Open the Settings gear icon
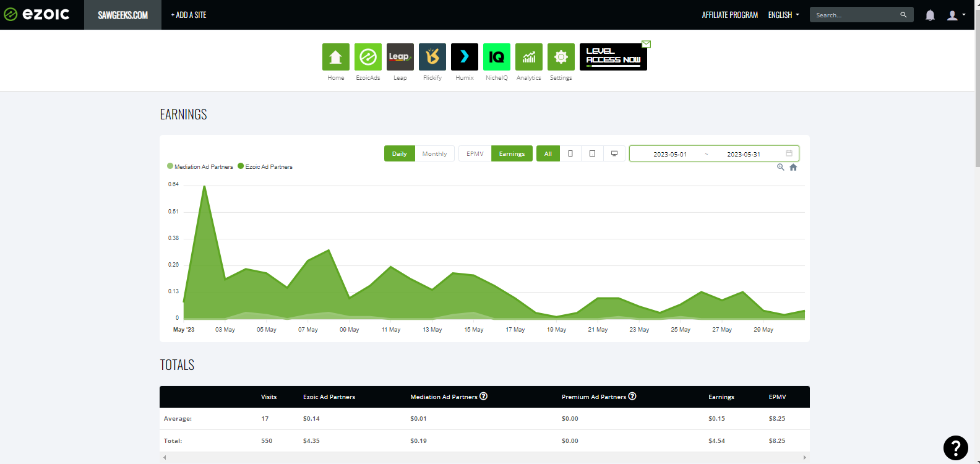The height and width of the screenshot is (464, 980). (x=561, y=57)
